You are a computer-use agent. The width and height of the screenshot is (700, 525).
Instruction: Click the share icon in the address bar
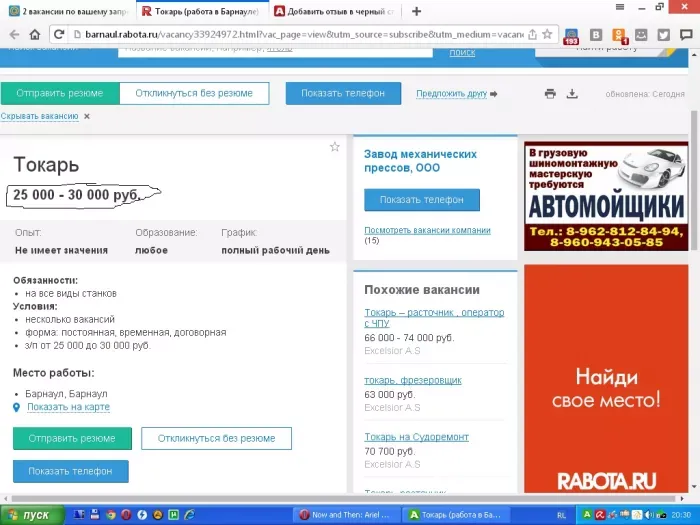(x=532, y=34)
